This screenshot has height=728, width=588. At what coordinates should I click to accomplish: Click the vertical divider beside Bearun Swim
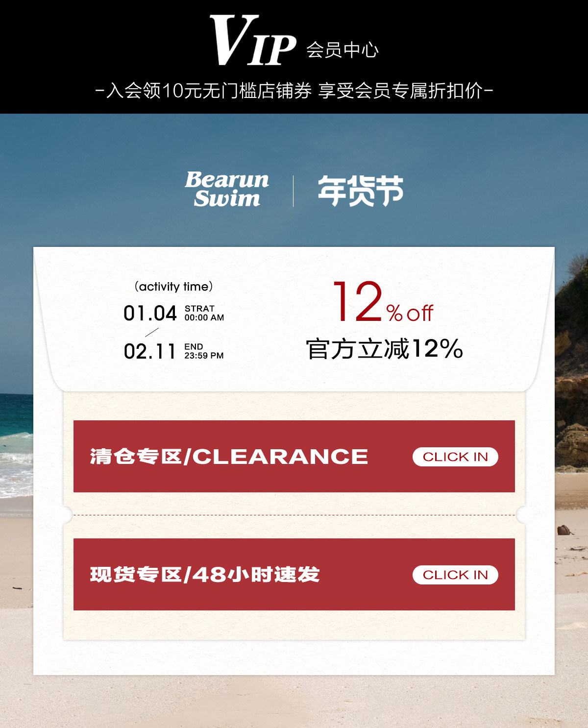pyautogui.click(x=294, y=191)
